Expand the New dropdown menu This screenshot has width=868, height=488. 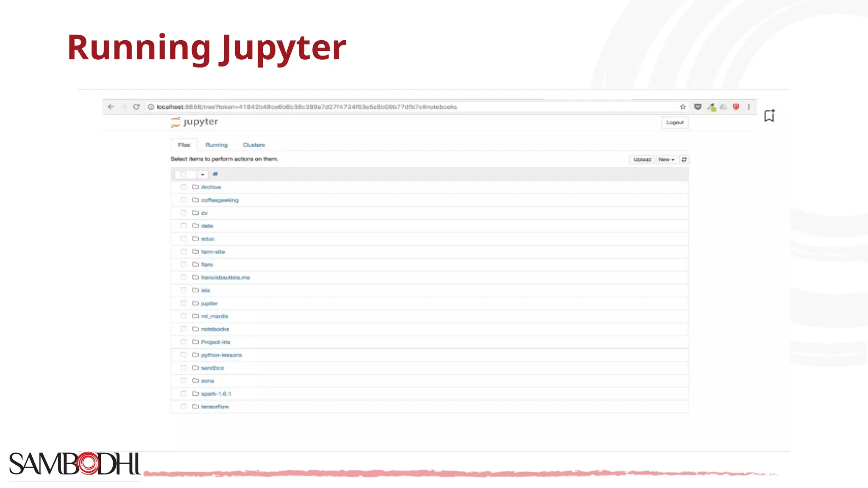[x=666, y=160]
